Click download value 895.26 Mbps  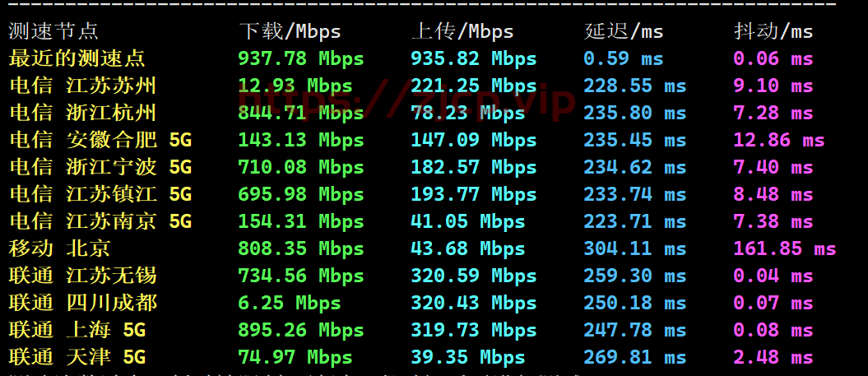[x=301, y=330]
